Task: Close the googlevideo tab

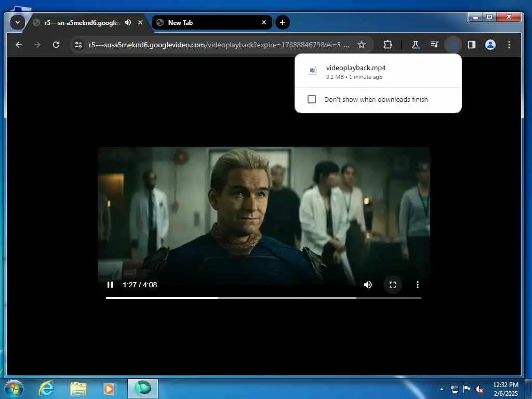Action: click(x=140, y=23)
